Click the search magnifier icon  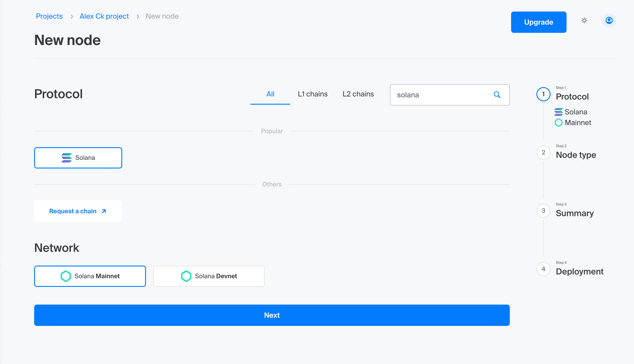[x=497, y=95]
